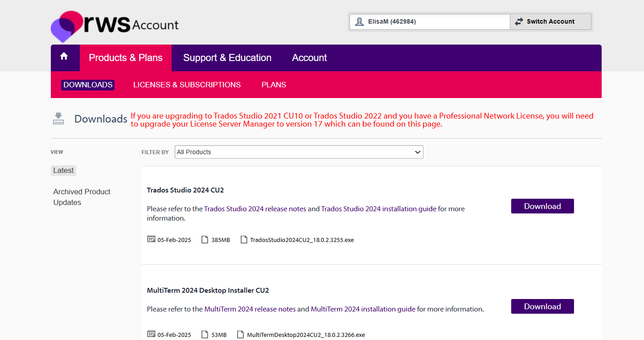Open the All Products filter dropdown

coord(299,152)
